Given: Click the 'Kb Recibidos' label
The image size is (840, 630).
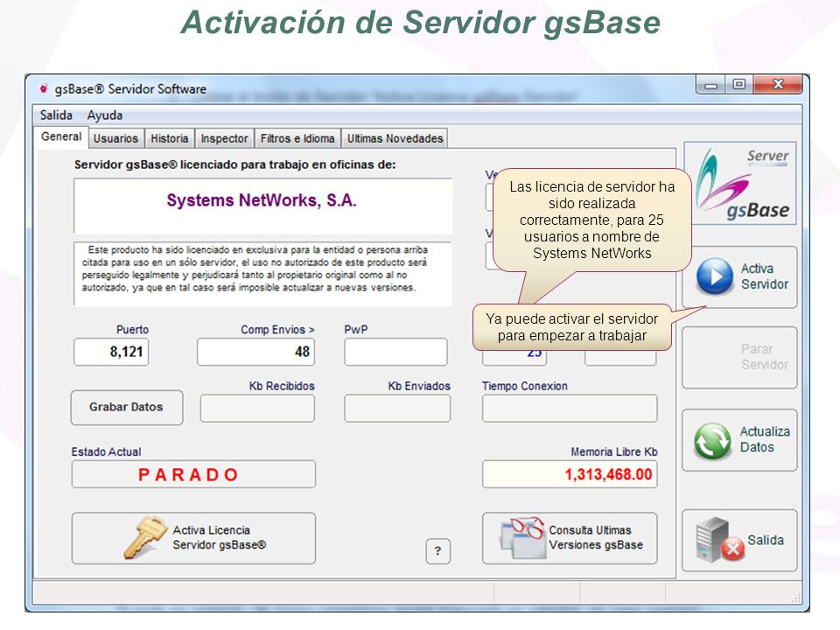Looking at the screenshot, I should [x=282, y=386].
